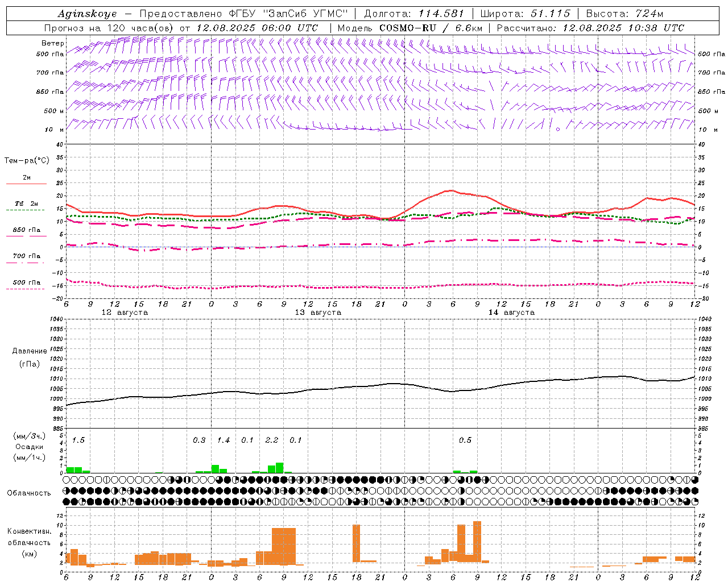Click the tallest green precipitation bar
728x582 pixels.
(x=279, y=468)
